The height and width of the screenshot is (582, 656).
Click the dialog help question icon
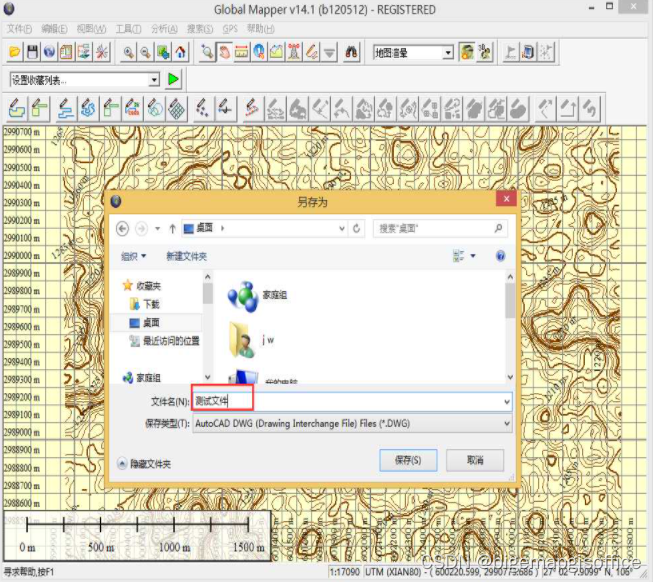coord(500,256)
